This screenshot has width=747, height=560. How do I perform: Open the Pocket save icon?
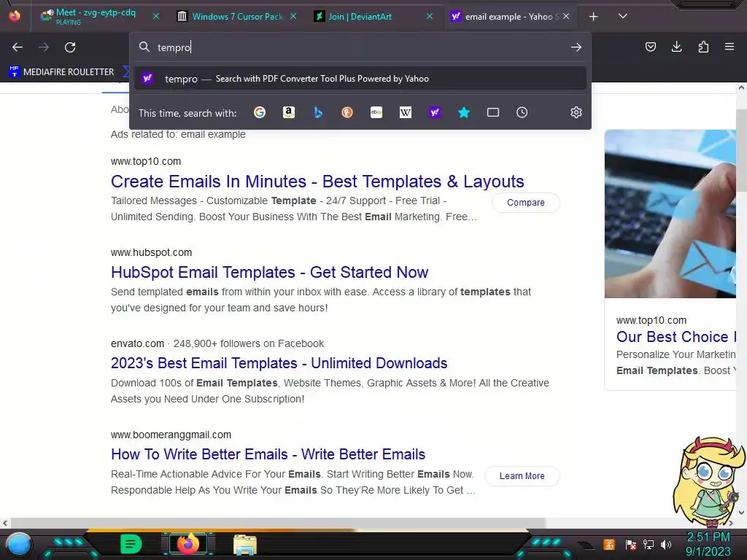[x=650, y=47]
